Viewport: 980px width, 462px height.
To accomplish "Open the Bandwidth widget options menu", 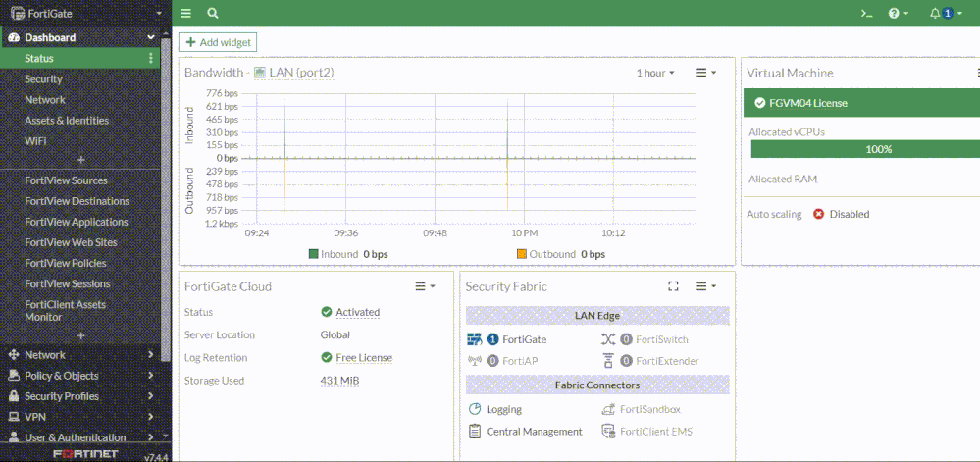I will [x=705, y=73].
